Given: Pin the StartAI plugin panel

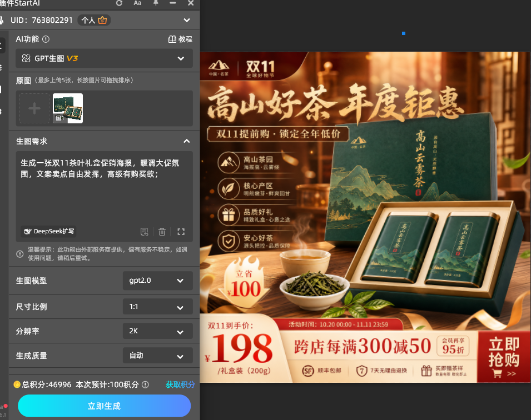Looking at the screenshot, I should coord(156,3).
